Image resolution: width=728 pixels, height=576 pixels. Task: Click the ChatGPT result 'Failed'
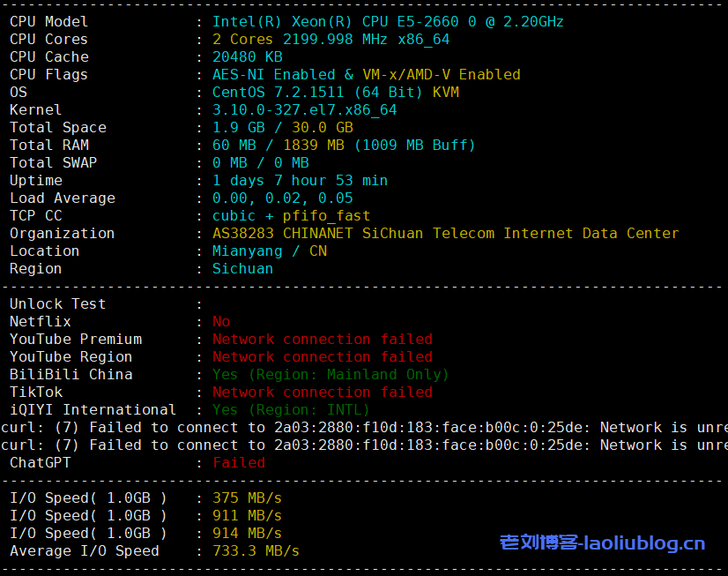[239, 463]
